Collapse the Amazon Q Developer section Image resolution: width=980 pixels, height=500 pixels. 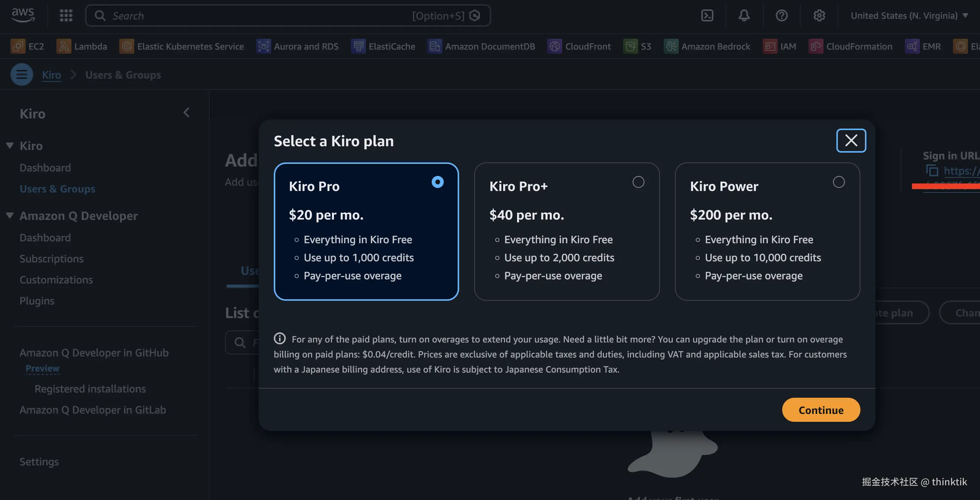(10, 215)
